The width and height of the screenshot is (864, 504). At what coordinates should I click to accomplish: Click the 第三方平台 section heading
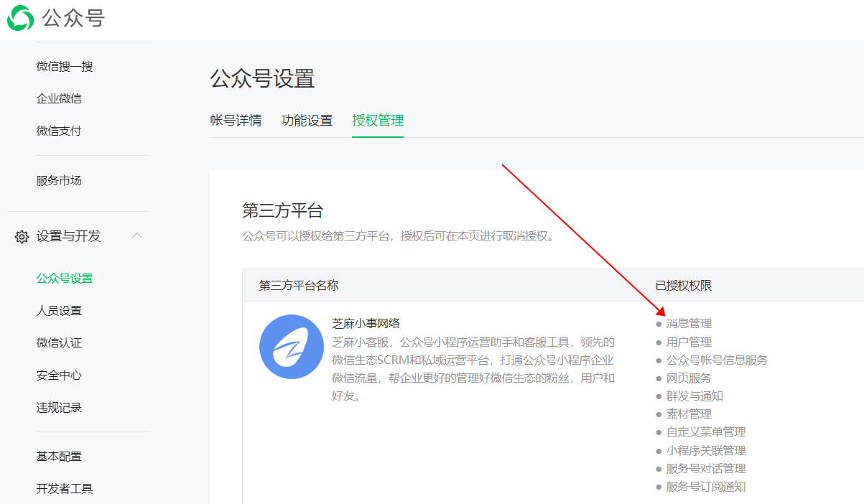point(283,211)
